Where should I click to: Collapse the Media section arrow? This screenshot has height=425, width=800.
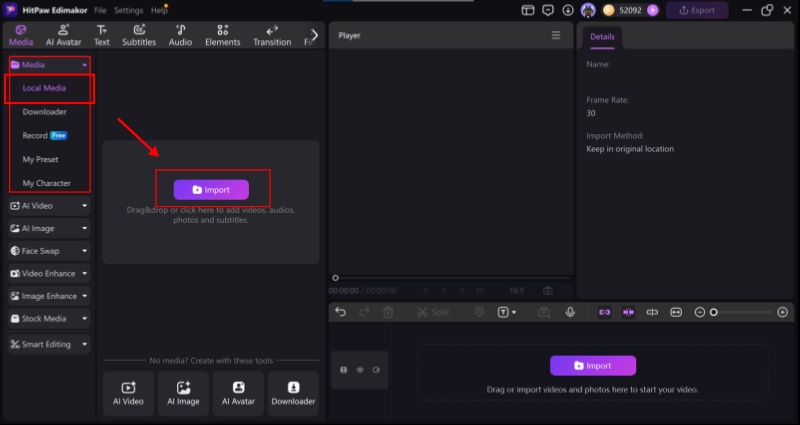point(84,65)
